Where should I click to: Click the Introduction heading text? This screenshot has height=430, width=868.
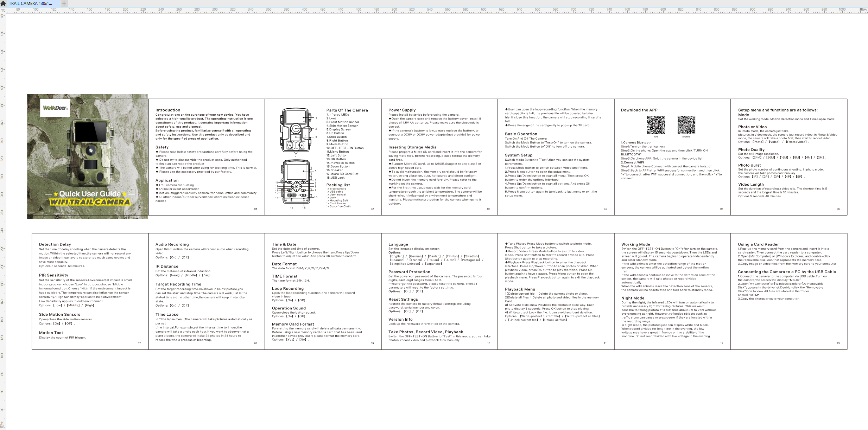168,110
